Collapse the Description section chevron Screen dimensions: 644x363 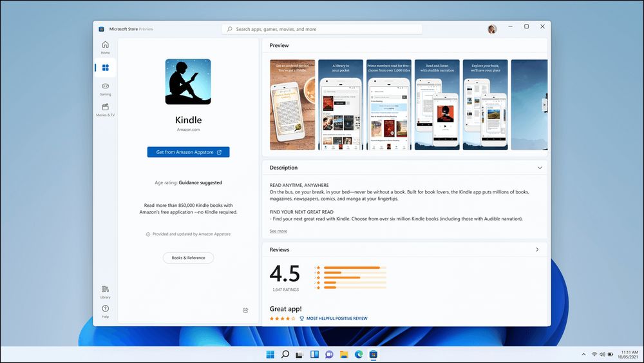point(540,168)
